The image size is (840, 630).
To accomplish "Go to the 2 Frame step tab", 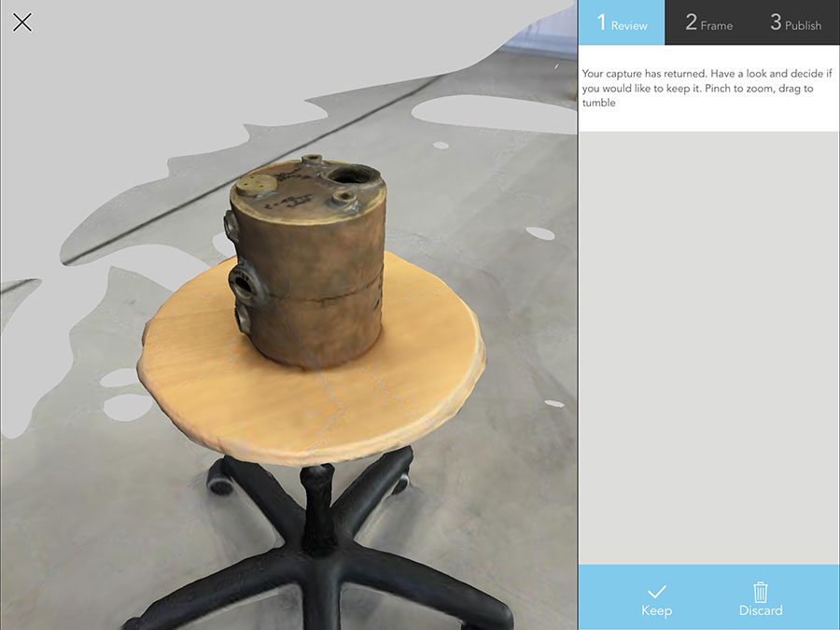I will [708, 22].
